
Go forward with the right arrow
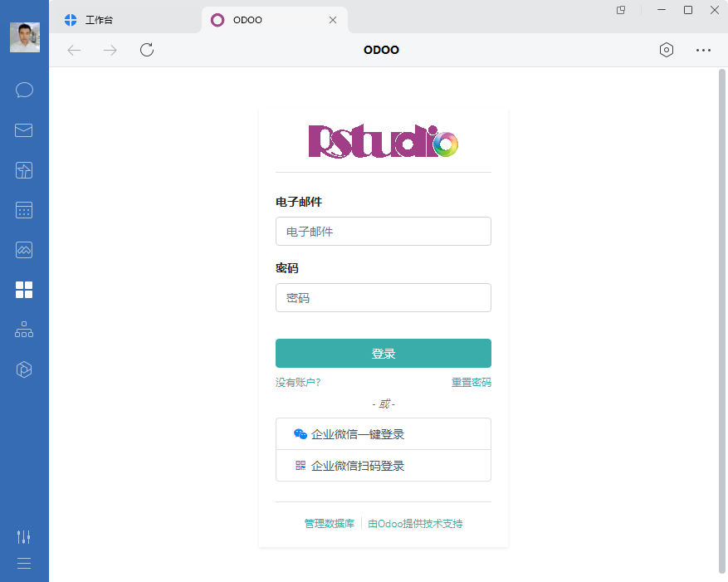coord(110,50)
